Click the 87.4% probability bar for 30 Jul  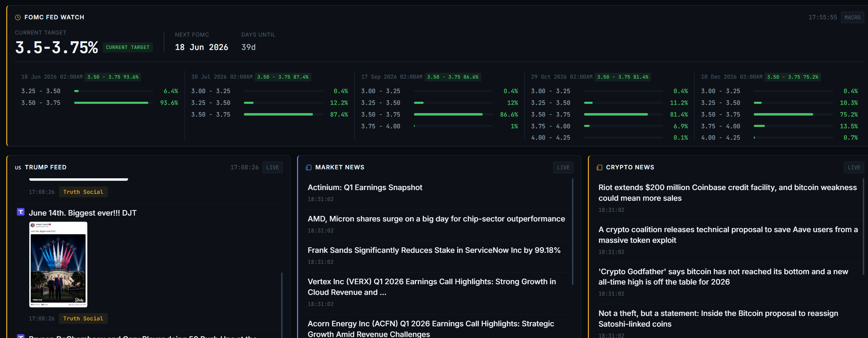click(x=283, y=114)
